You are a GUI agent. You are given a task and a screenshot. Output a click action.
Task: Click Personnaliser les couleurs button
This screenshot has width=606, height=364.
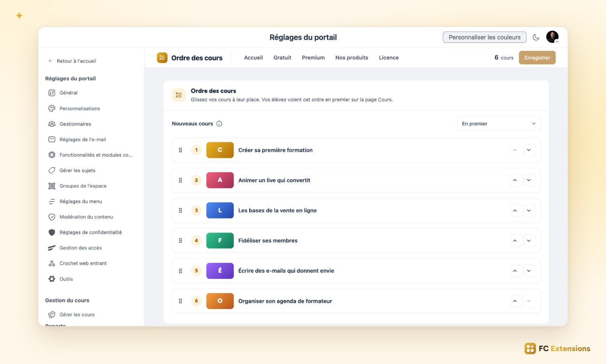pos(484,37)
